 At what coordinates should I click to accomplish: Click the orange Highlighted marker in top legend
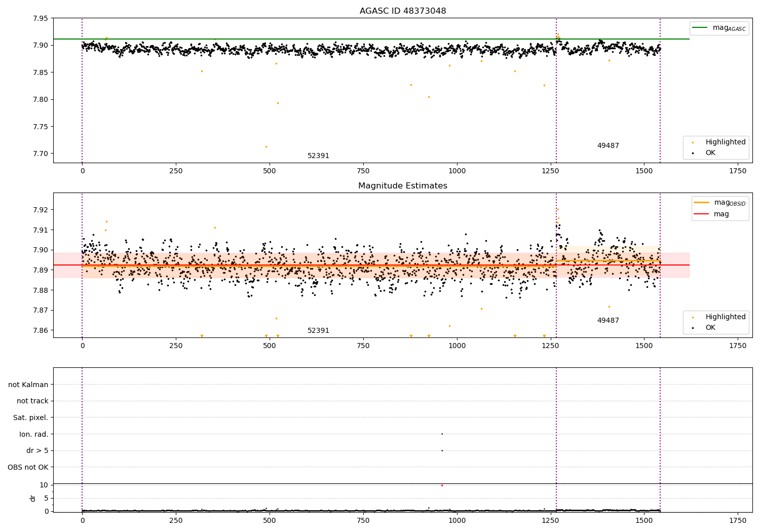(693, 142)
